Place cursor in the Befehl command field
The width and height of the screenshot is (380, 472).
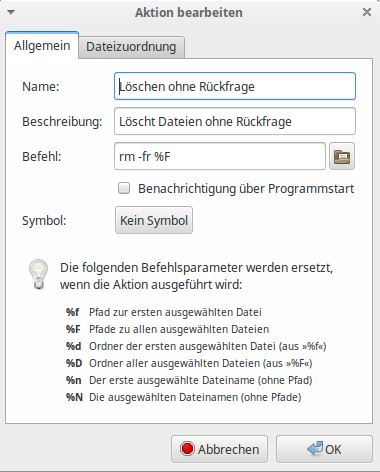tap(220, 156)
